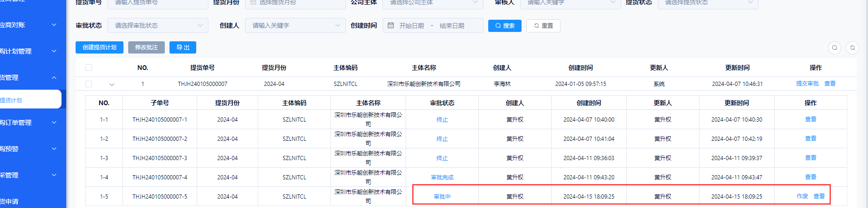The width and height of the screenshot is (868, 208).
Task: View details of sub-order 1-2 via 查看
Action: point(811,139)
